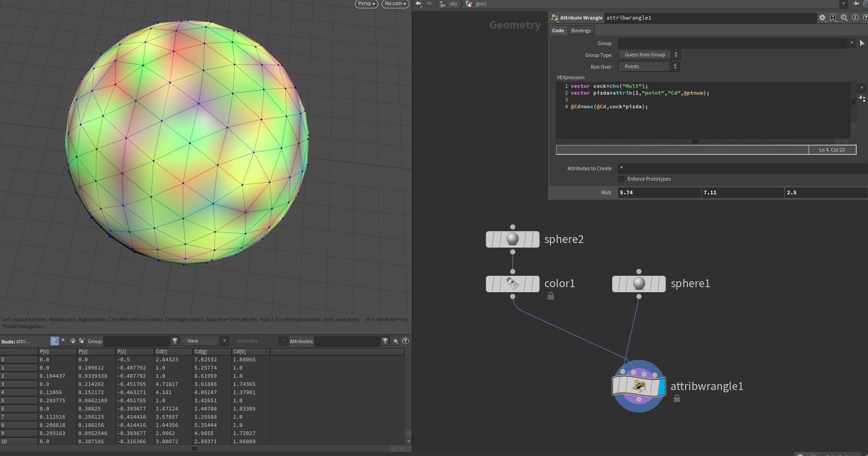868x456 pixels.
Task: Open Run Over Points dropdown
Action: point(649,67)
